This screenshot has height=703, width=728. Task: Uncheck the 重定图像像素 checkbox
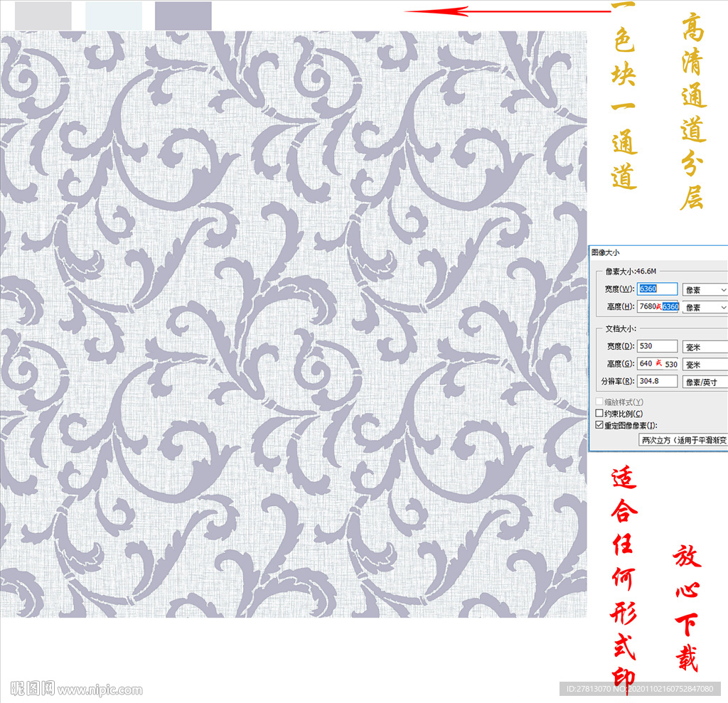(x=599, y=425)
